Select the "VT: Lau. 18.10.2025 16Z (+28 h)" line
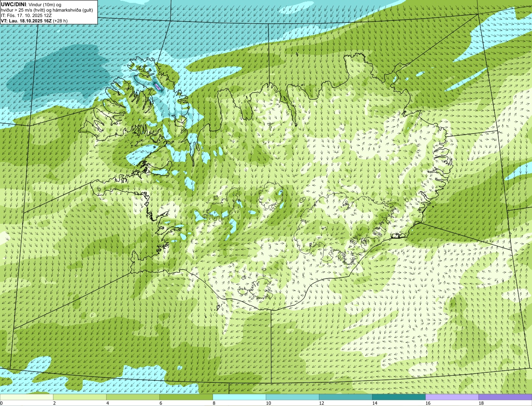 [x=34, y=20]
